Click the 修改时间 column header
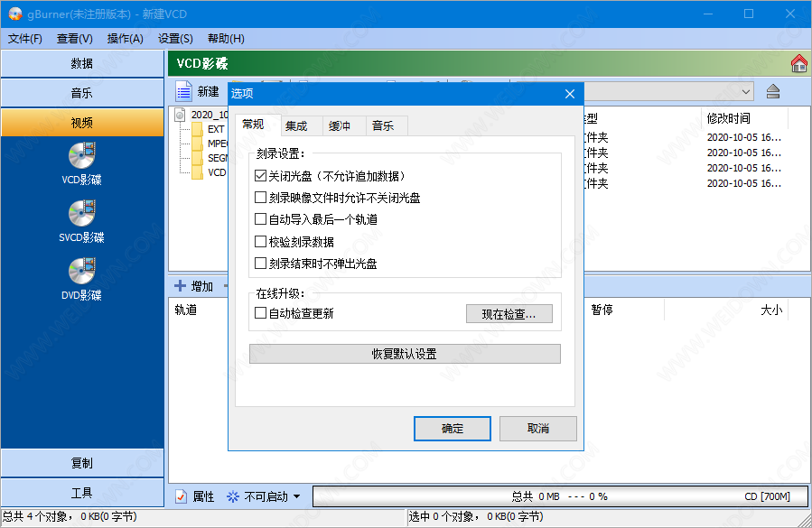The width and height of the screenshot is (812, 528). [x=729, y=118]
